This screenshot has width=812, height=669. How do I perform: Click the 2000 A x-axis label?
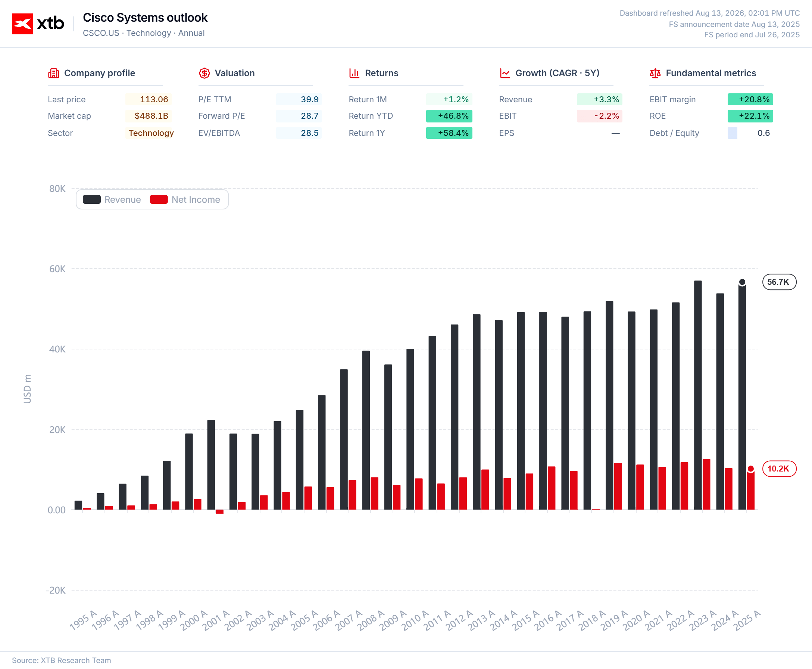194,620
